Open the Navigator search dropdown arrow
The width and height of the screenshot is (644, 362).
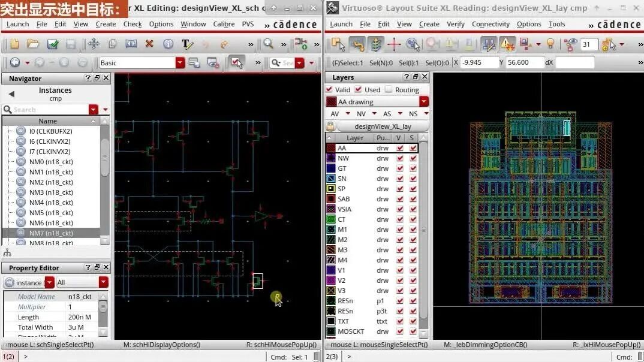[93, 110]
